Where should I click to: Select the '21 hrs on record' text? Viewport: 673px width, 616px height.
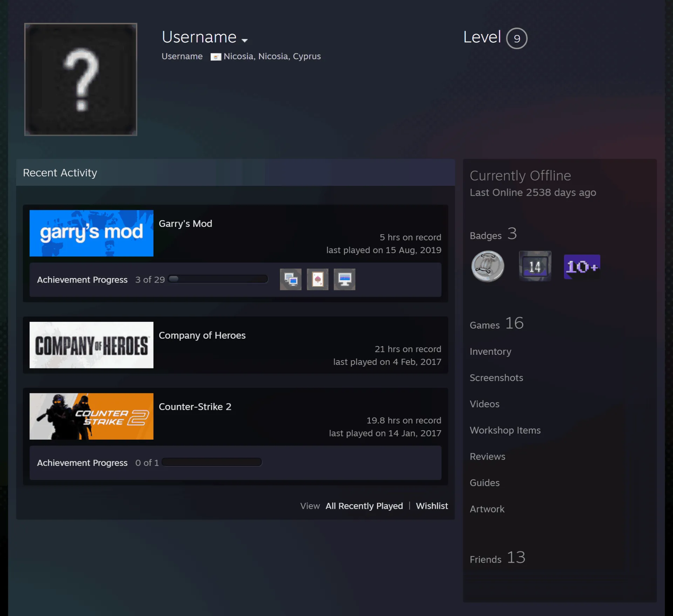point(408,349)
